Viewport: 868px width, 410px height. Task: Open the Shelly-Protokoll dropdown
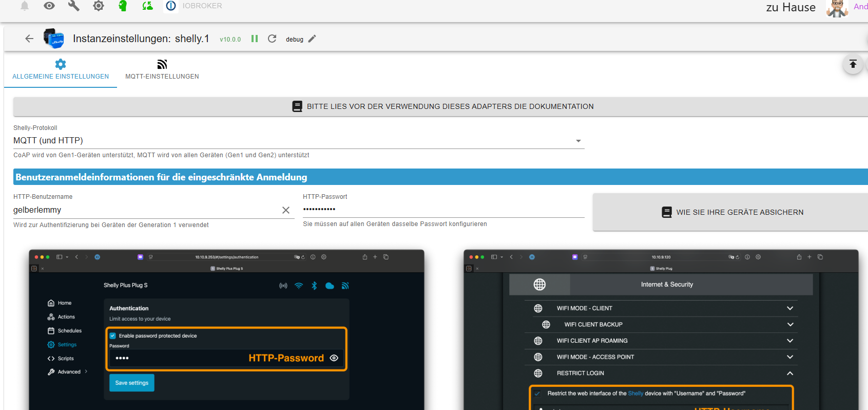299,141
